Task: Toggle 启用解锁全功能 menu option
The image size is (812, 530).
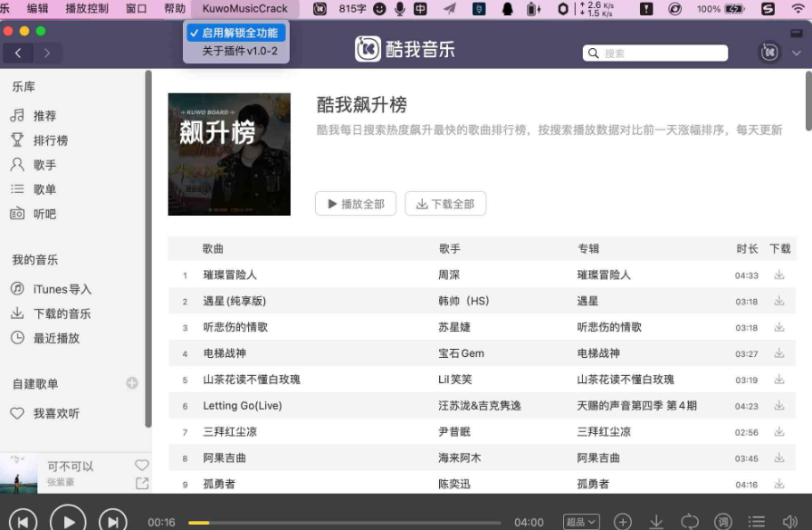Action: (235, 34)
